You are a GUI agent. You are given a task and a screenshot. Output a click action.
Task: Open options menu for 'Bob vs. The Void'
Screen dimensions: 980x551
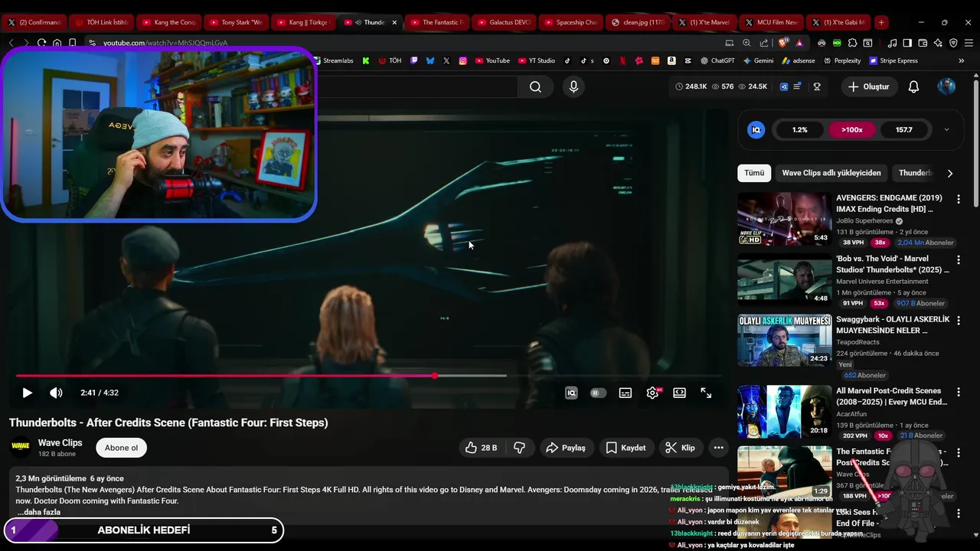[958, 259]
